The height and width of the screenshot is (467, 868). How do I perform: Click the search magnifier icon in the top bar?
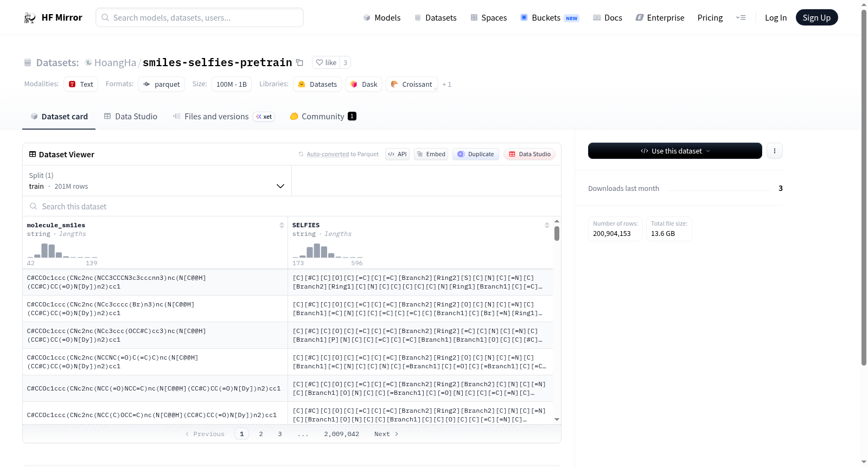tap(105, 17)
